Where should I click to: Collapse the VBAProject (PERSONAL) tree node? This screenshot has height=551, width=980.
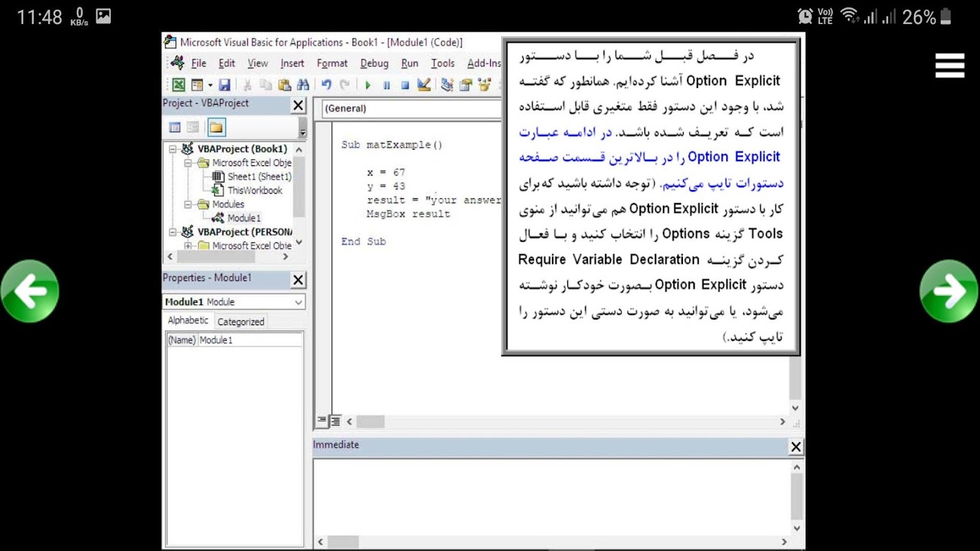173,232
